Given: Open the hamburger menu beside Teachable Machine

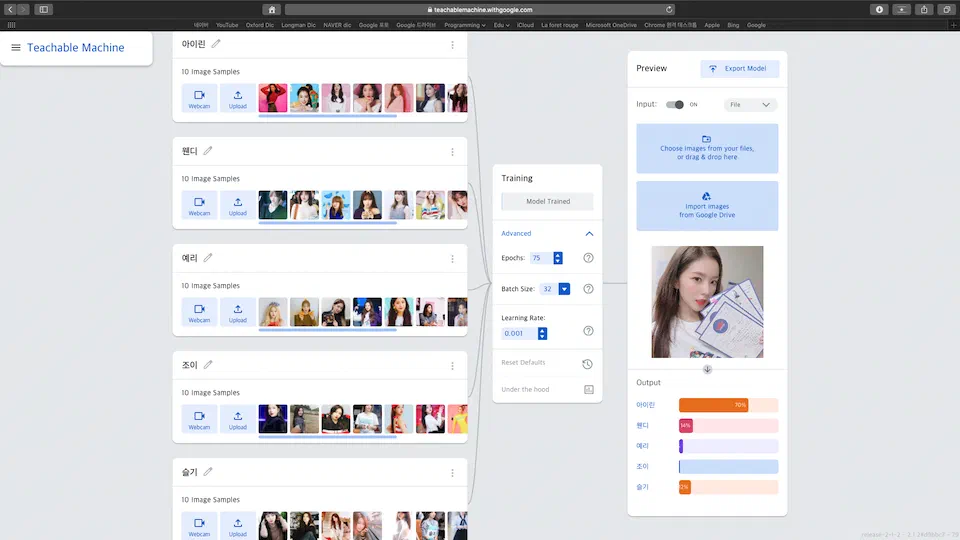Looking at the screenshot, I should click(x=16, y=48).
